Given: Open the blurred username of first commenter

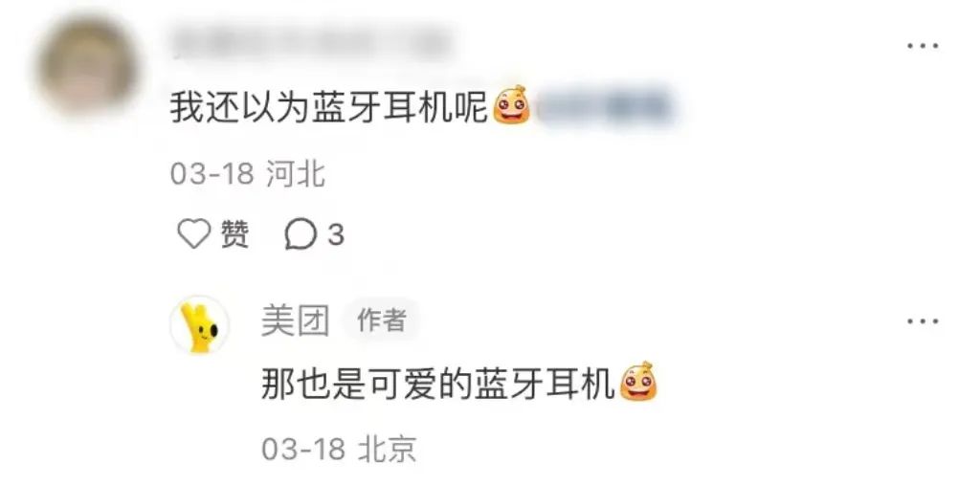Looking at the screenshot, I should pos(311,42).
